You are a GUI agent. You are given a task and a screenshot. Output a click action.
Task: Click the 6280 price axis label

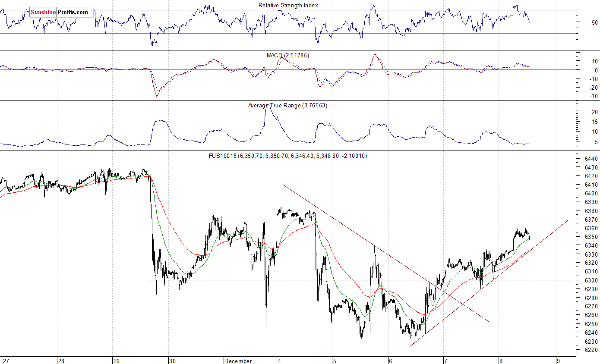tap(591, 298)
